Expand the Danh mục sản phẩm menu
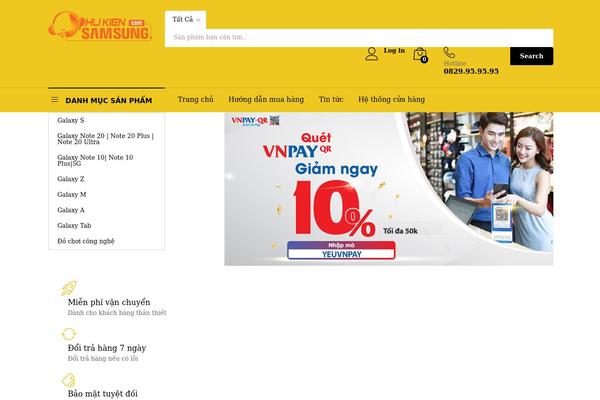The image size is (600, 400). 106,100
